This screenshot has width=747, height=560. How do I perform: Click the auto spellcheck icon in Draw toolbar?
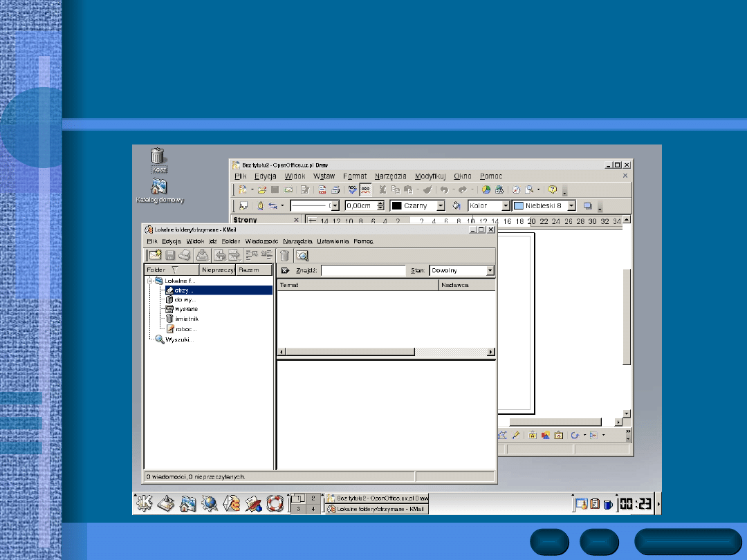click(366, 189)
